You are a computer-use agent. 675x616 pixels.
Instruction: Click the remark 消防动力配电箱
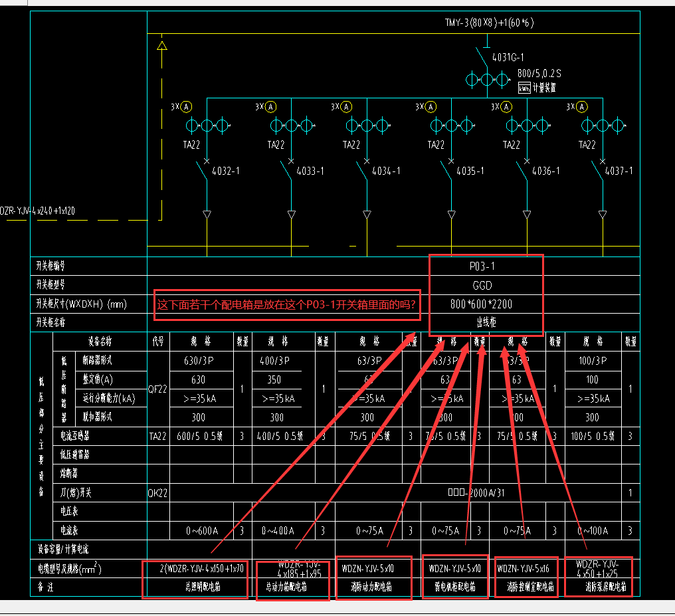tap(371, 587)
